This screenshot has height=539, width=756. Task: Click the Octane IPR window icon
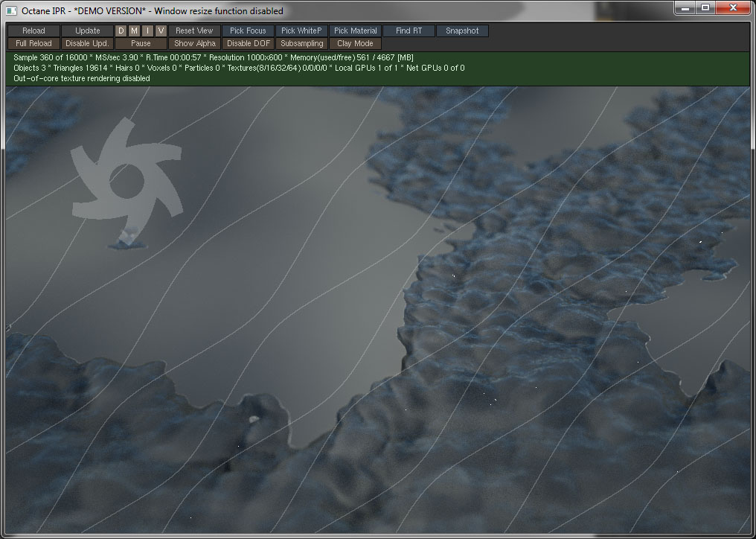(12, 10)
